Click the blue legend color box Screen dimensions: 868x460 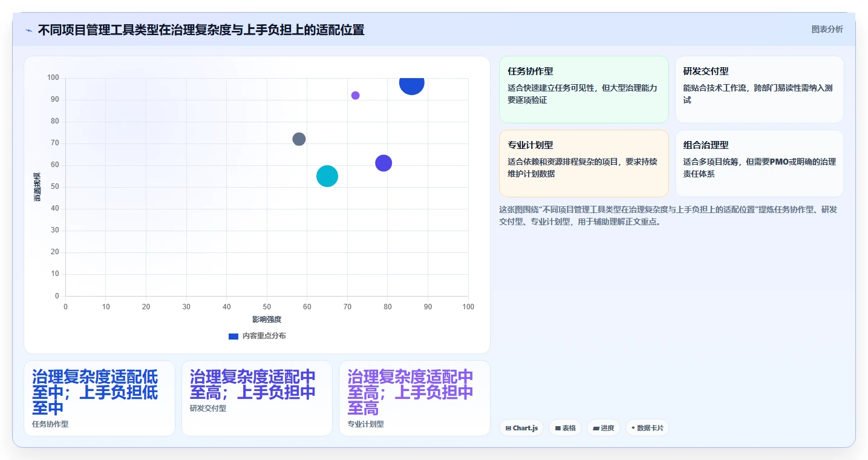coord(233,336)
